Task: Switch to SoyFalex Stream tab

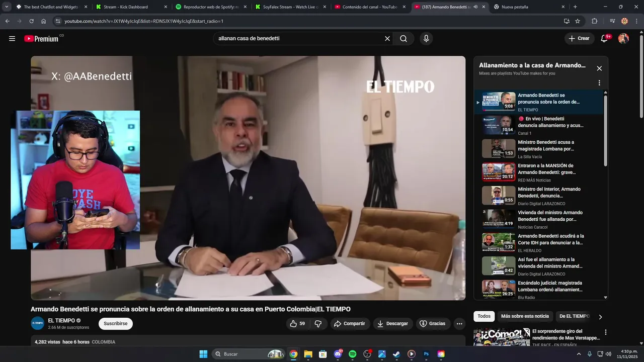Action: coord(290,7)
